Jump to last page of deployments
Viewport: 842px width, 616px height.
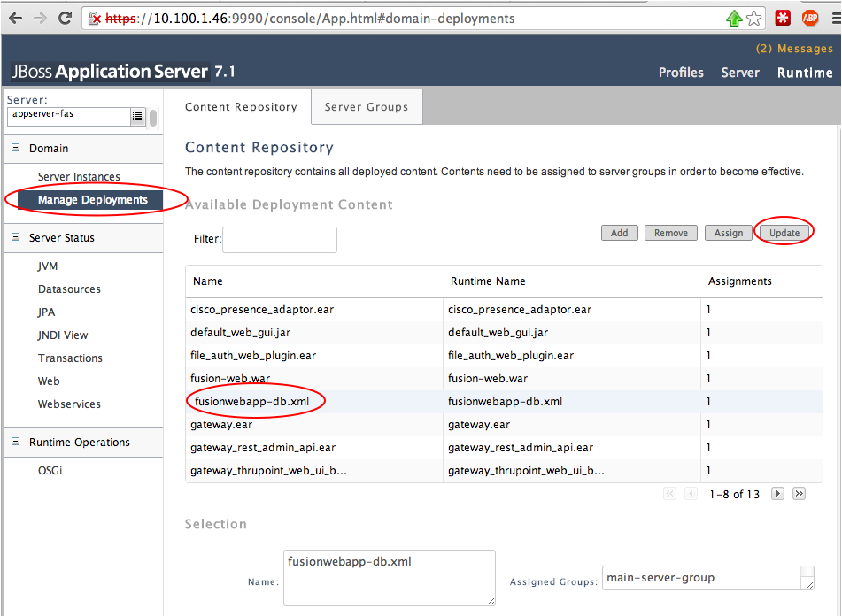pos(799,494)
